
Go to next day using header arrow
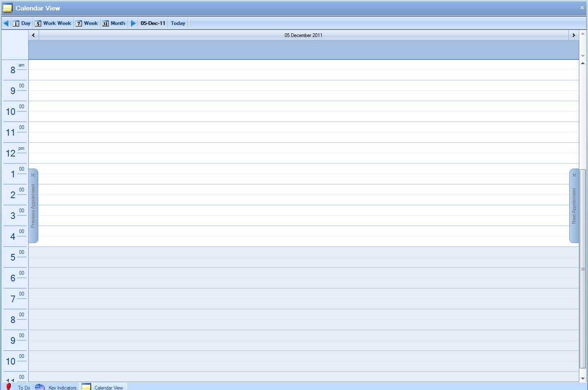573,35
